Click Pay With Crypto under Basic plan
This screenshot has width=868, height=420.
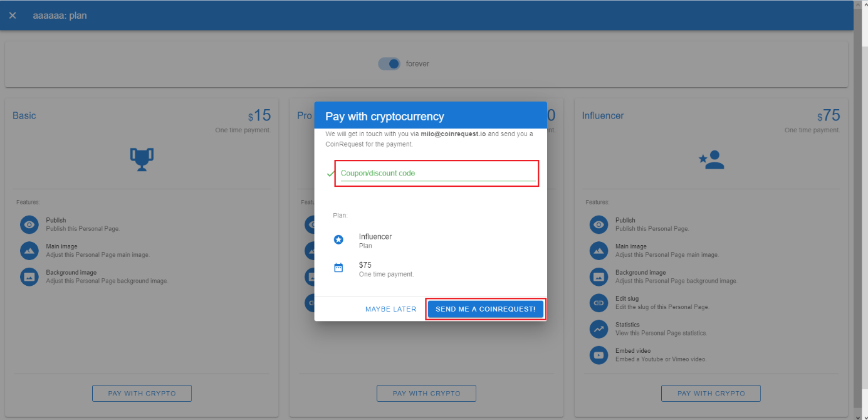(142, 393)
